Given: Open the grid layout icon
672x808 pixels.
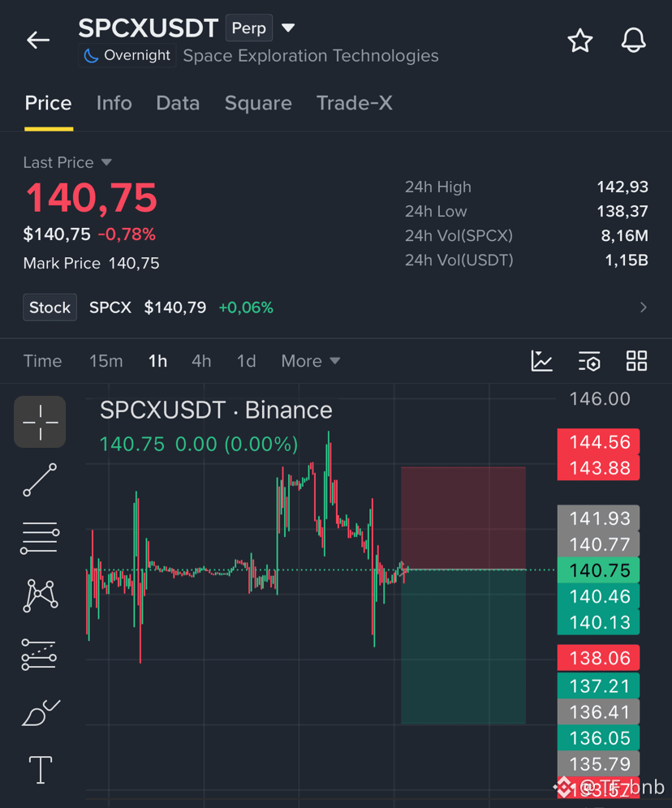Looking at the screenshot, I should (636, 361).
